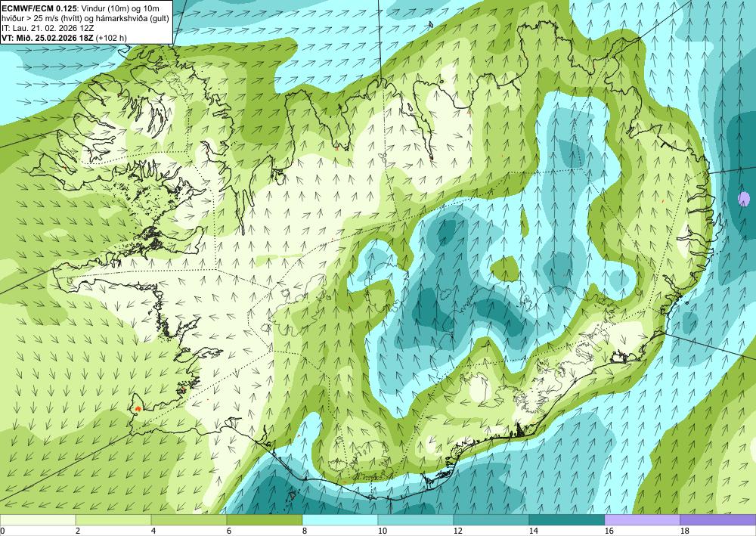Click the 8–10 m/s light cyan legend swatch
The width and height of the screenshot is (756, 536).
pos(340,519)
